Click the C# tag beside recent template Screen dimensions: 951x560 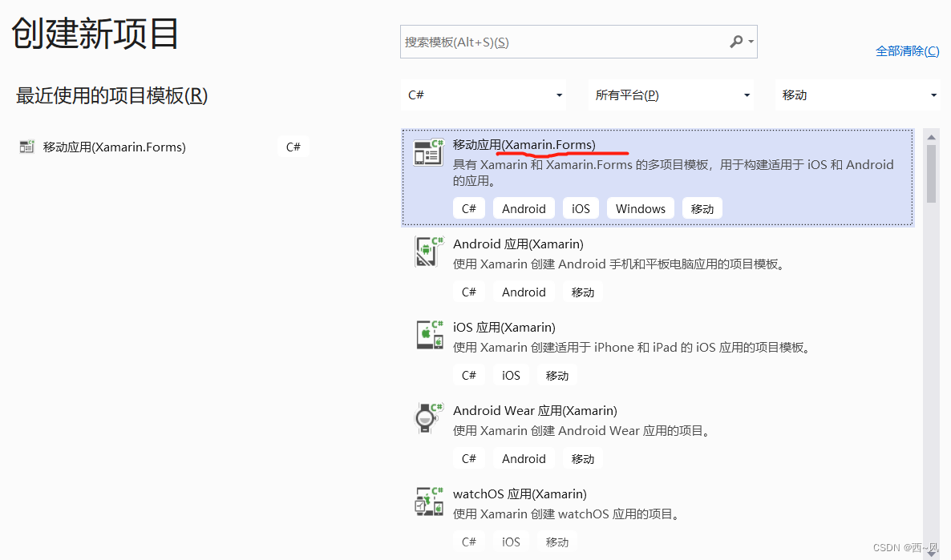coord(293,147)
